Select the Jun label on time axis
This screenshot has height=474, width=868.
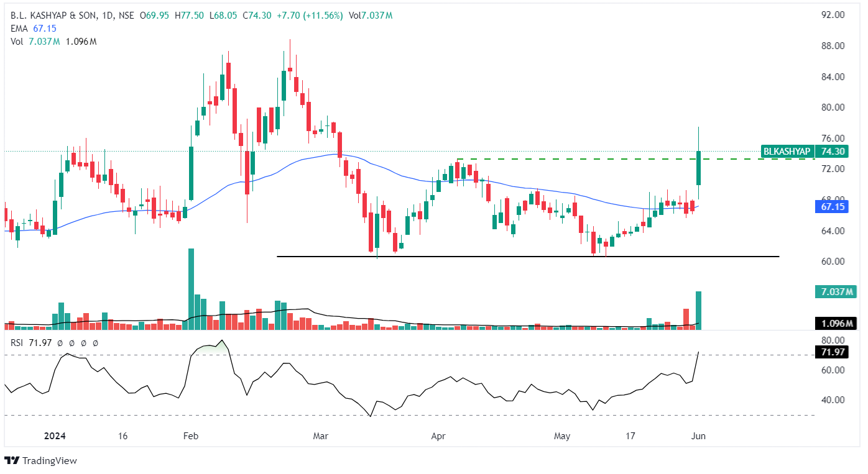click(699, 436)
